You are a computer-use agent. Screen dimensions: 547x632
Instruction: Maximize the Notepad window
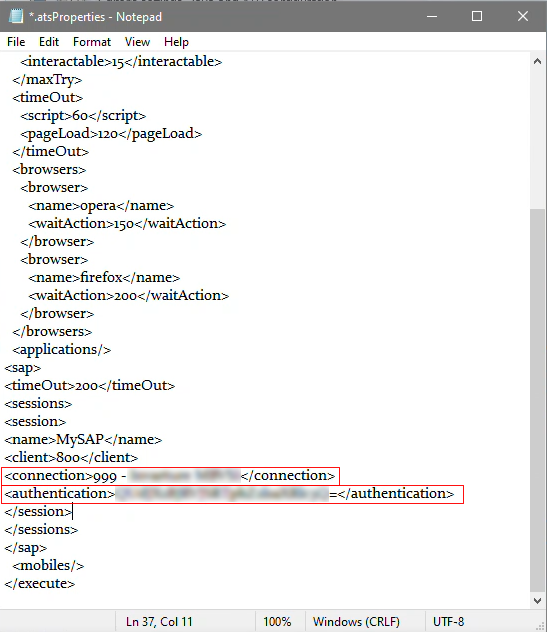click(477, 17)
